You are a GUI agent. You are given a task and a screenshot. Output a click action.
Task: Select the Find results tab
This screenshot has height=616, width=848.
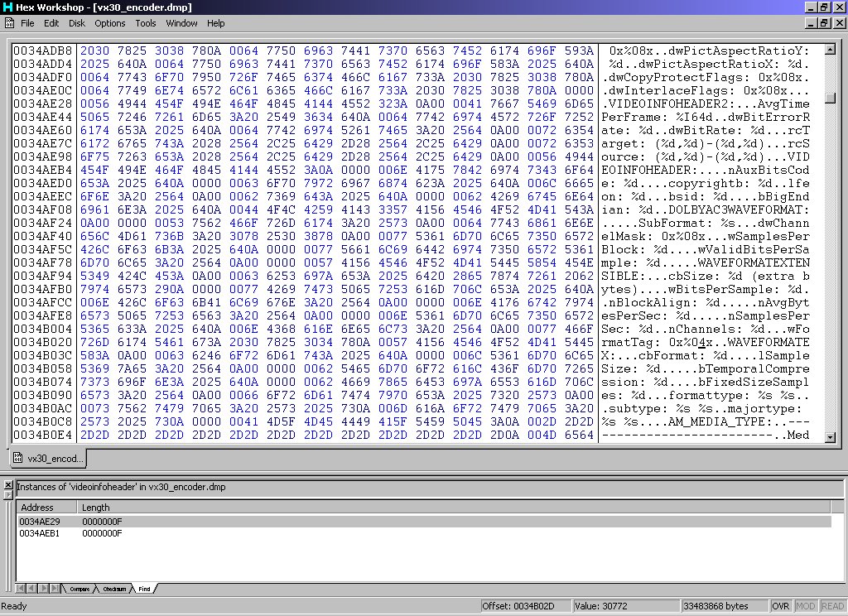[144, 589]
